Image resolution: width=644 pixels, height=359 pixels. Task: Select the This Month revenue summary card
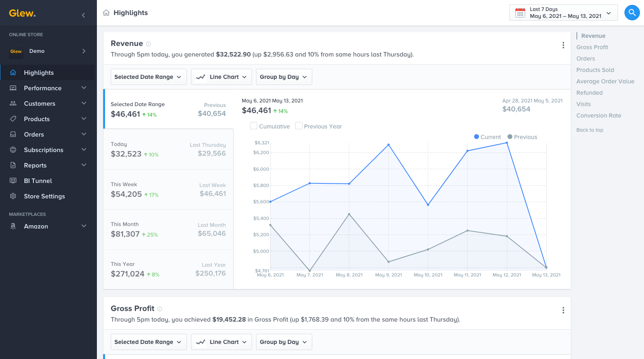click(x=168, y=229)
